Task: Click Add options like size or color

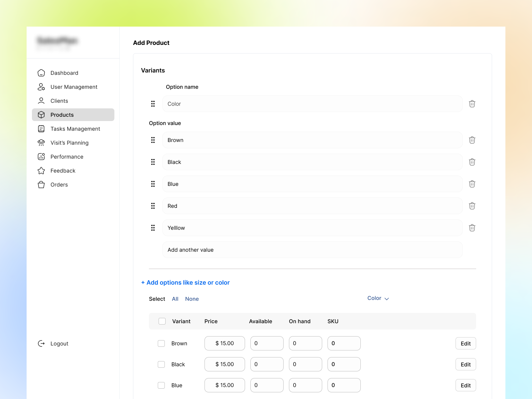Action: [185, 282]
